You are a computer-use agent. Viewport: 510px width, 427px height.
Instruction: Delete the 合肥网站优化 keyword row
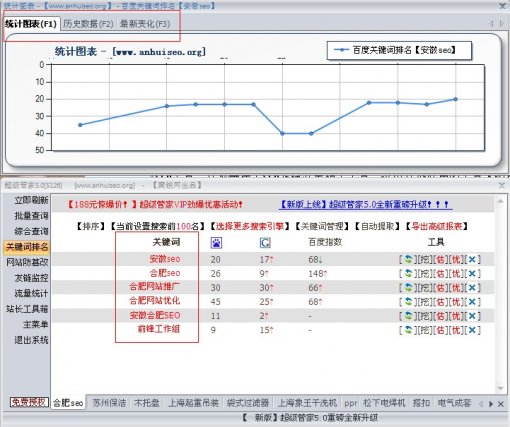coord(472,302)
